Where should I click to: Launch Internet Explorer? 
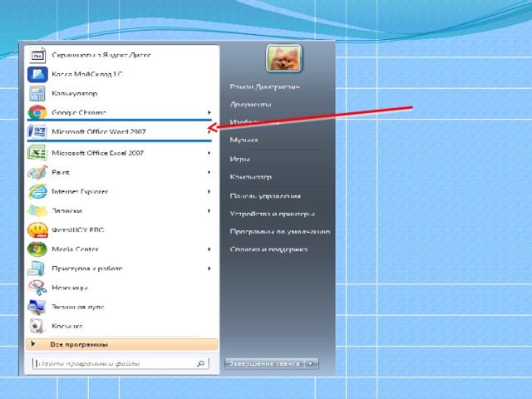click(80, 191)
